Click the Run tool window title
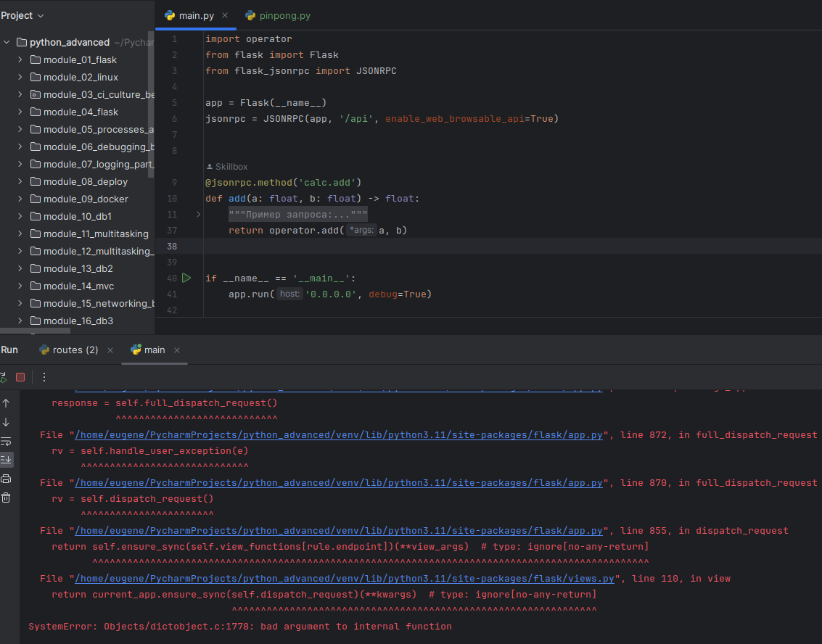Image resolution: width=822 pixels, height=644 pixels. pos(9,350)
